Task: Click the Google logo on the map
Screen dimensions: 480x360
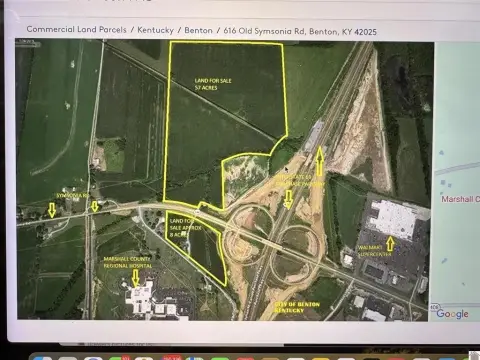Action: pos(452,314)
